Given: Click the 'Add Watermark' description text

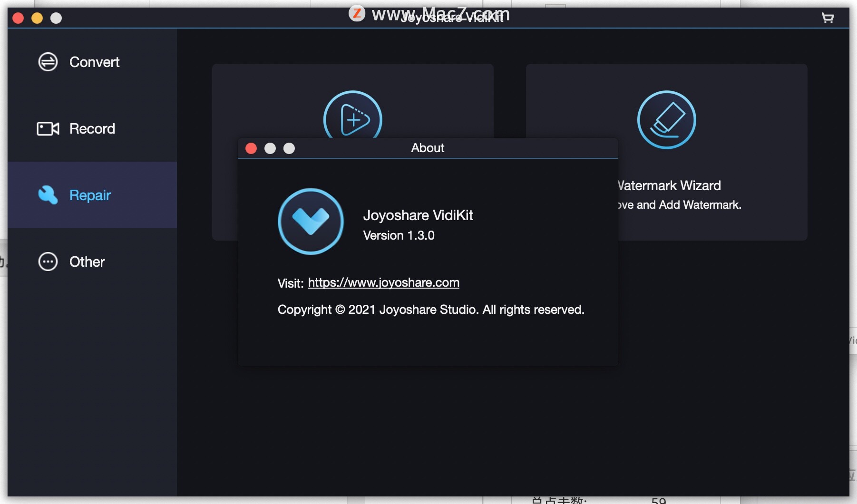Looking at the screenshot, I should [680, 205].
